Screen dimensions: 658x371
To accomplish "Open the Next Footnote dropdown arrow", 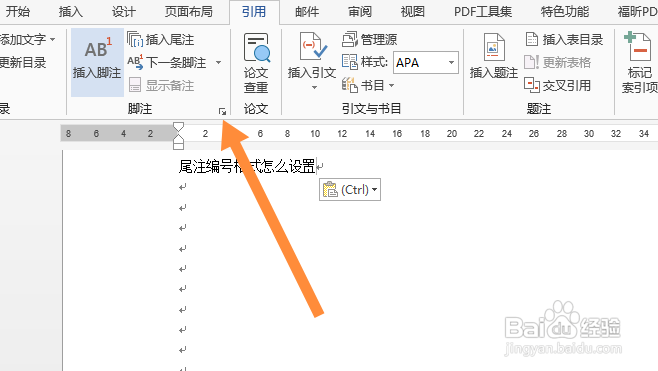I will pos(218,63).
